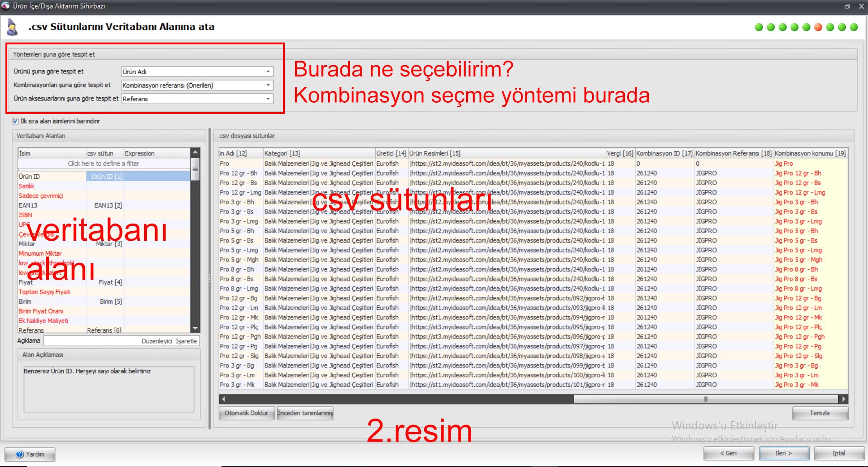Click the help icon on the Yardım button
Image resolution: width=868 pixels, height=467 pixels.
(20, 454)
